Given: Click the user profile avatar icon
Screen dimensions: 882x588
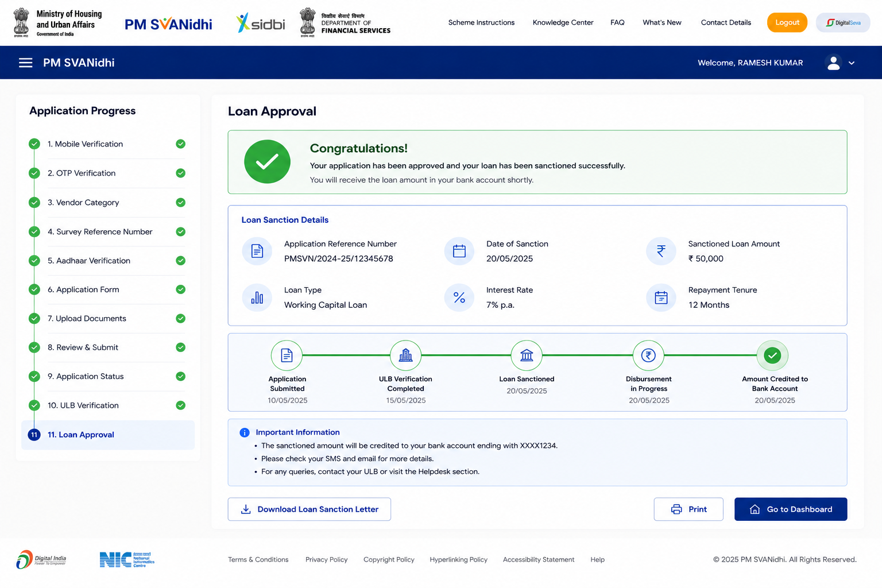Looking at the screenshot, I should coord(833,63).
